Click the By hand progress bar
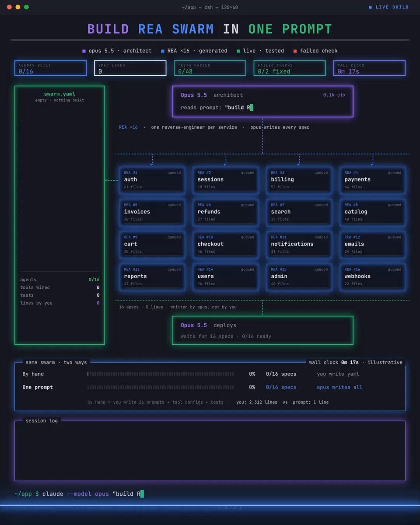 point(161,374)
